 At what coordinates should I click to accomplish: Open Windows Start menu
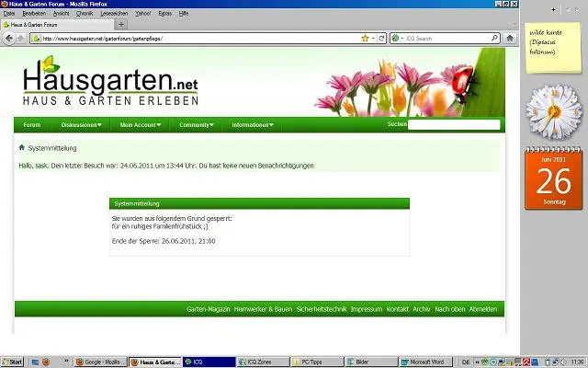point(13,362)
